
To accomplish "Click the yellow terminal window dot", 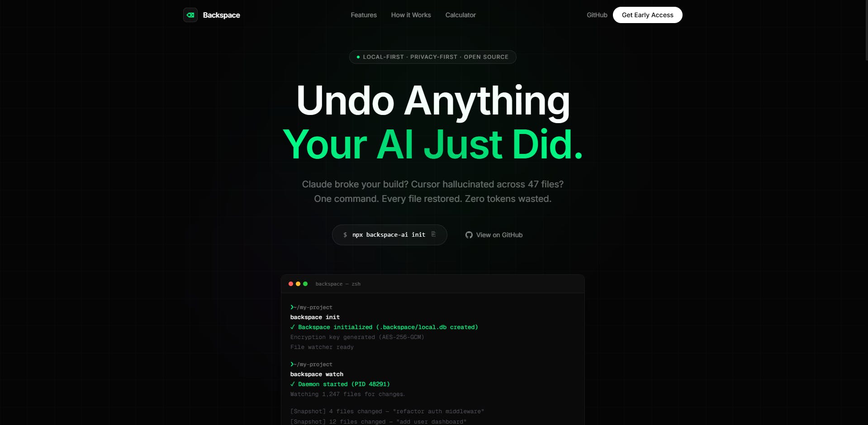I will coord(298,284).
